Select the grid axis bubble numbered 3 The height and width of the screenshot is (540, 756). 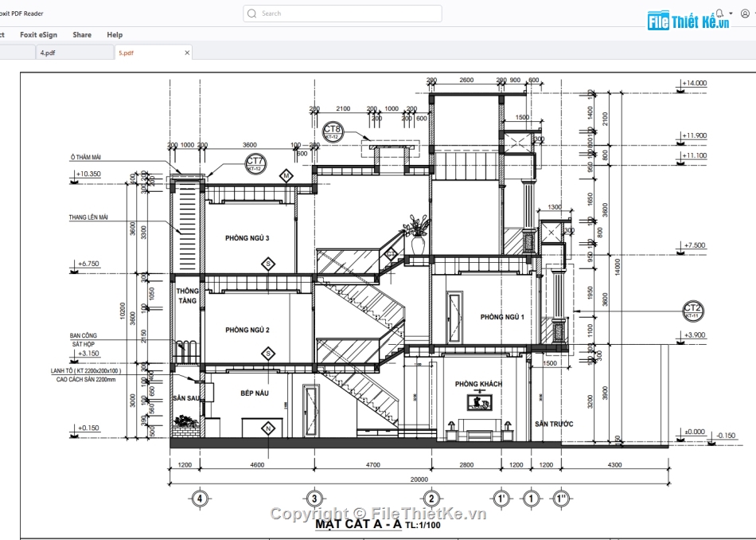point(314,499)
